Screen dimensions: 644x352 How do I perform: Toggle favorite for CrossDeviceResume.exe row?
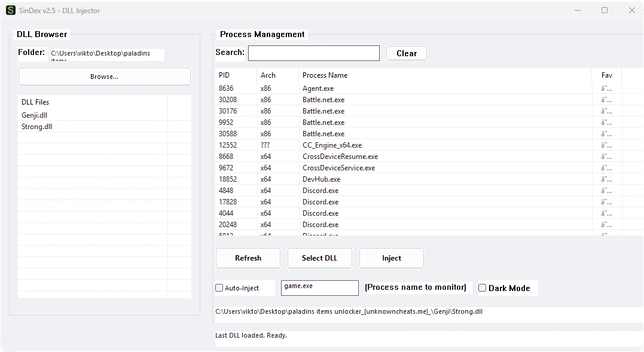[x=606, y=157]
